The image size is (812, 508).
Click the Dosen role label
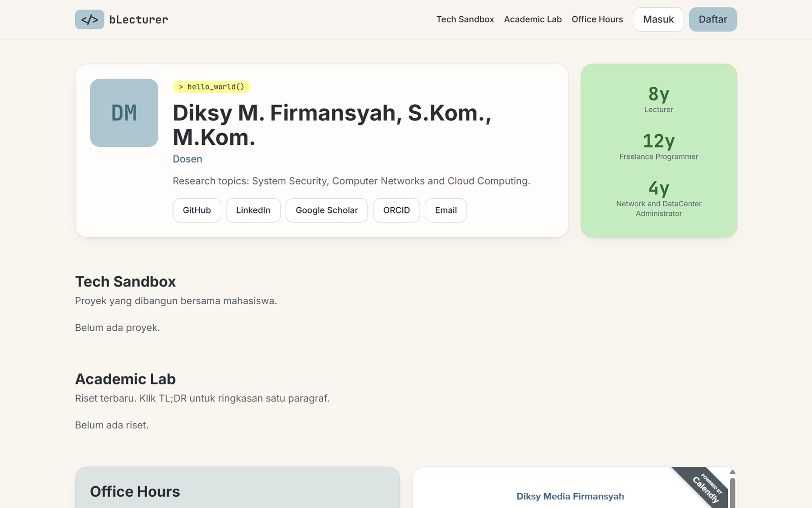[187, 159]
